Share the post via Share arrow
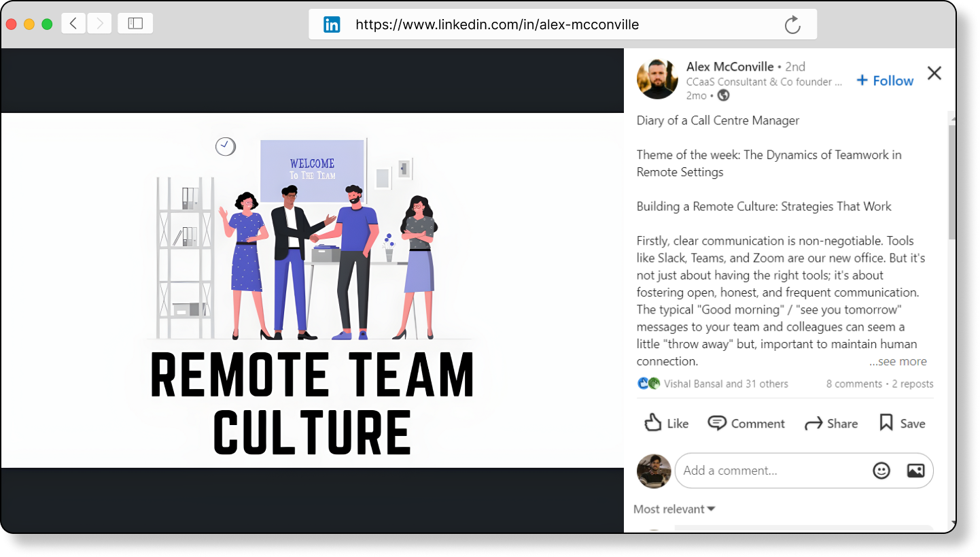 (x=830, y=423)
